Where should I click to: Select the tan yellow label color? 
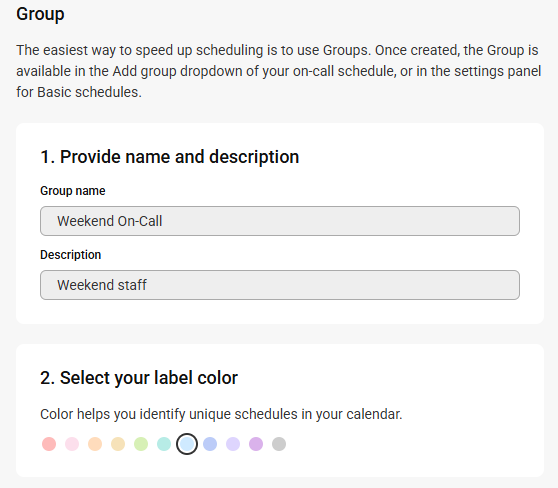(x=118, y=444)
